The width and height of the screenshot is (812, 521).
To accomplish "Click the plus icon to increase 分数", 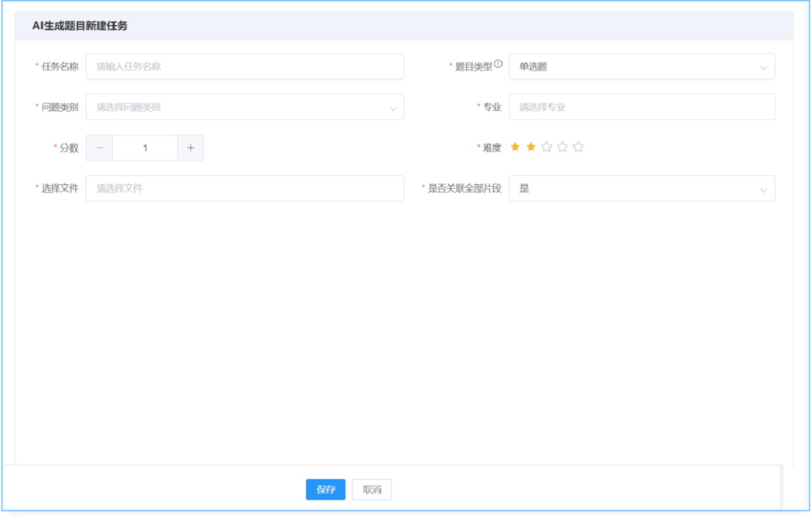I will [x=190, y=147].
